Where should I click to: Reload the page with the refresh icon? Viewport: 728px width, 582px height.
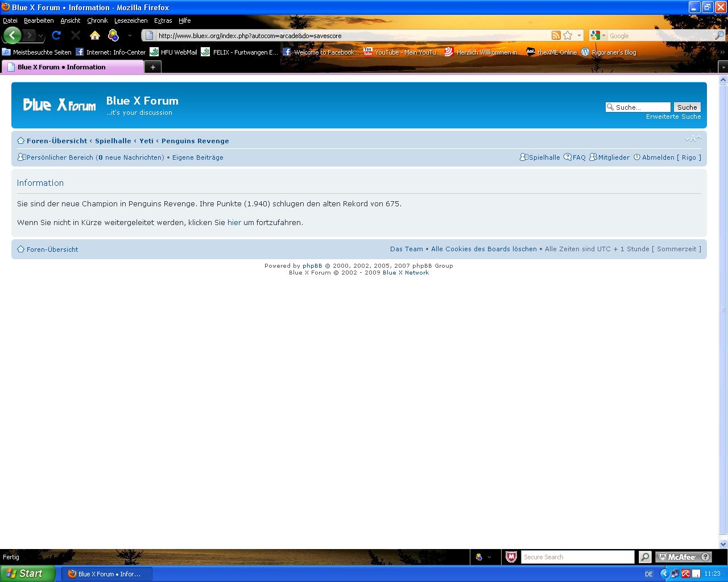click(56, 35)
